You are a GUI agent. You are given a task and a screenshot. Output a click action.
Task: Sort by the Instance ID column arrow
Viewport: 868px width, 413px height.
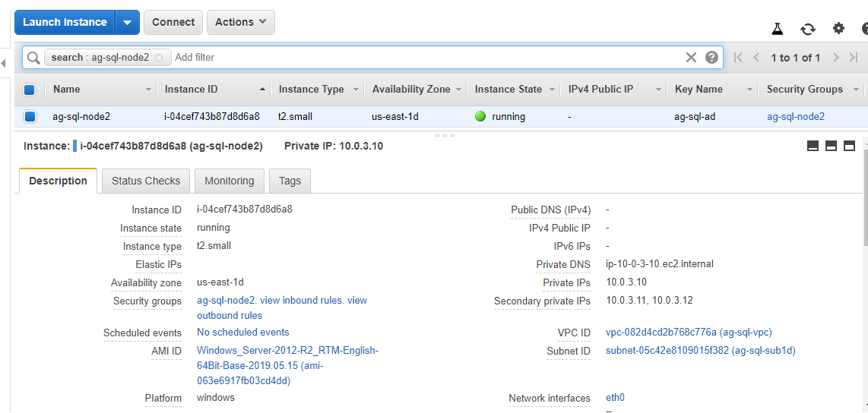click(262, 89)
